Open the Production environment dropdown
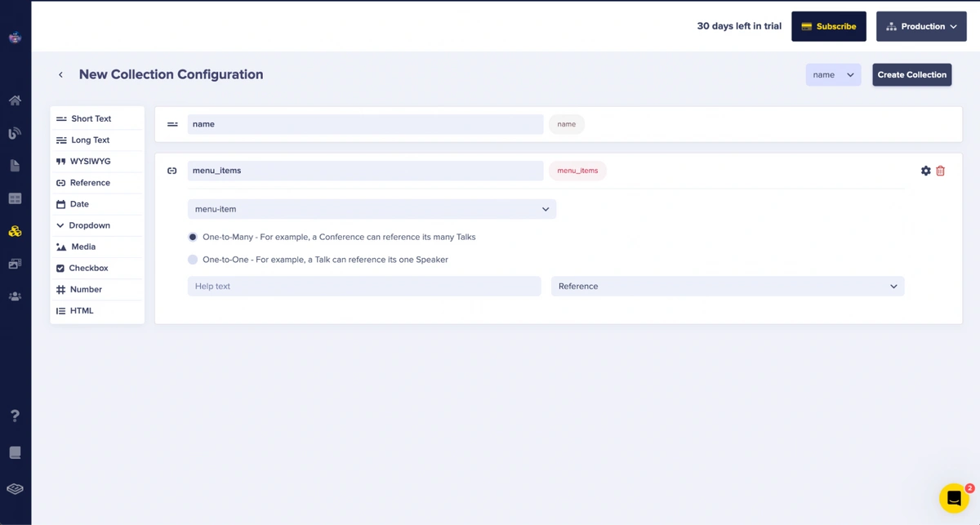 pos(921,26)
